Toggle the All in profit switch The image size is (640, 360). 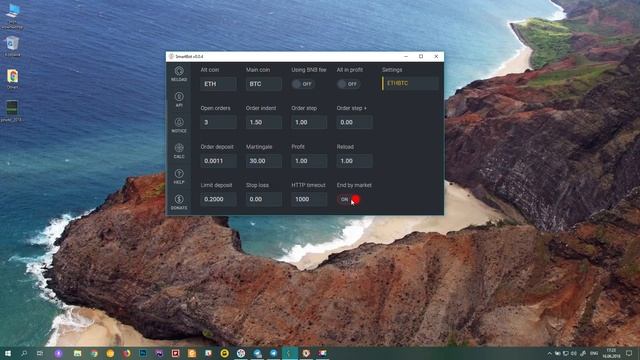(x=348, y=84)
